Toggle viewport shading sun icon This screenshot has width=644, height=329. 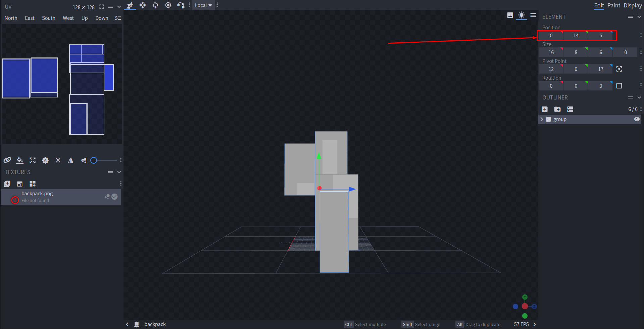(x=521, y=15)
